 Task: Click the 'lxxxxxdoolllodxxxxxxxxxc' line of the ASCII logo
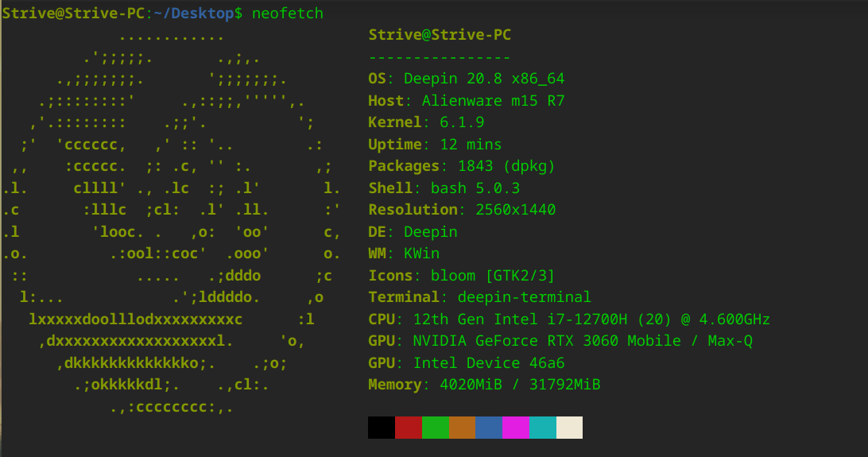coord(136,320)
